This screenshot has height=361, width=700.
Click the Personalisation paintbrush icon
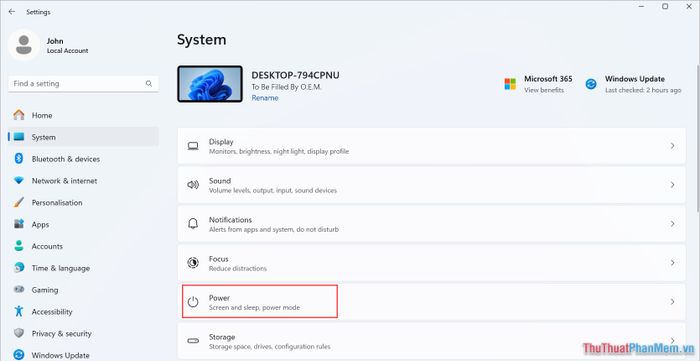tap(19, 202)
